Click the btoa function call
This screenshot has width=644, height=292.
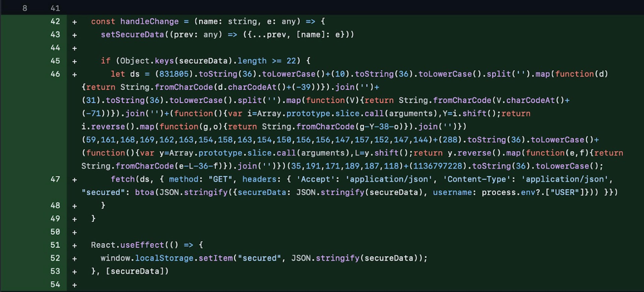point(145,192)
